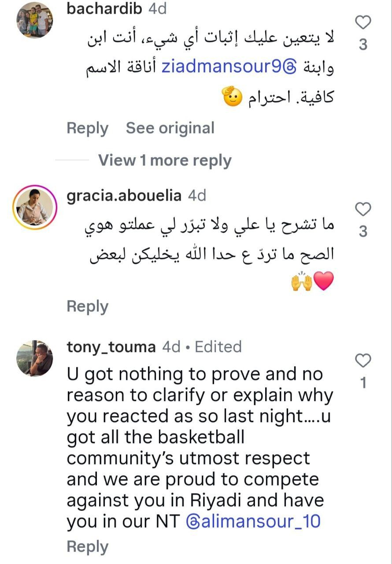Like gracia.abouelia's comment with the heart

point(363,209)
